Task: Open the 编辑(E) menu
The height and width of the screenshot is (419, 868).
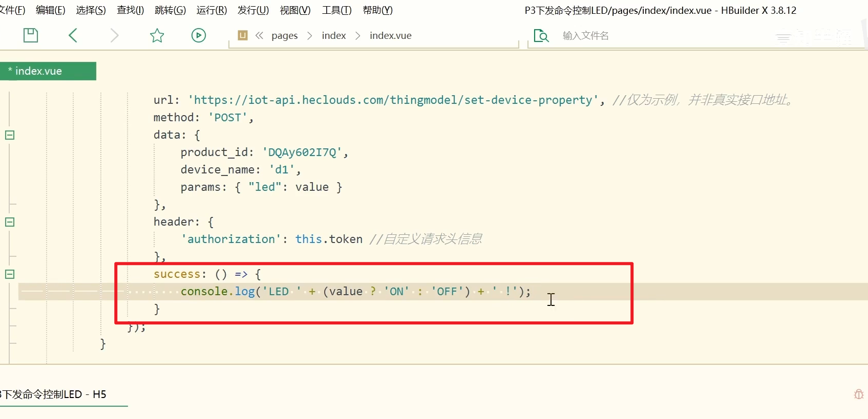Action: click(x=51, y=10)
